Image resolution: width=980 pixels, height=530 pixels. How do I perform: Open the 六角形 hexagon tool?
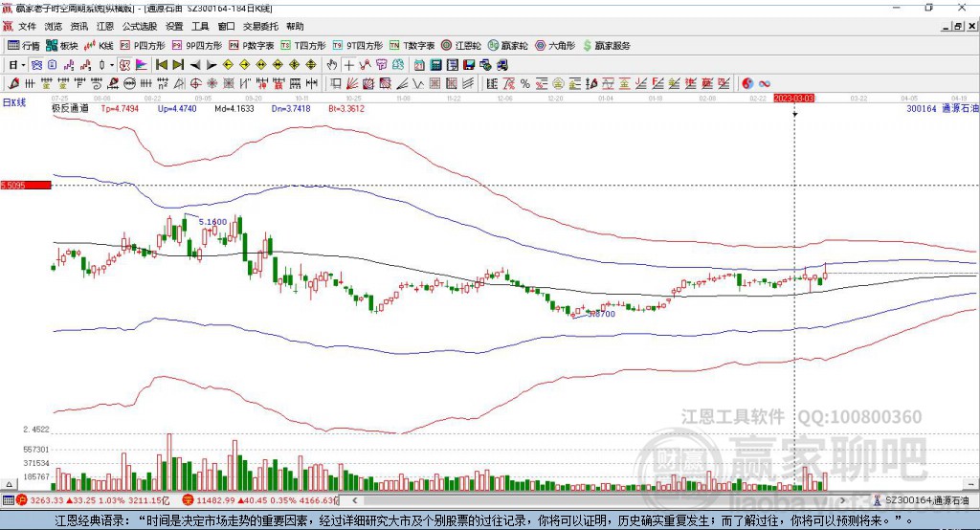click(555, 46)
